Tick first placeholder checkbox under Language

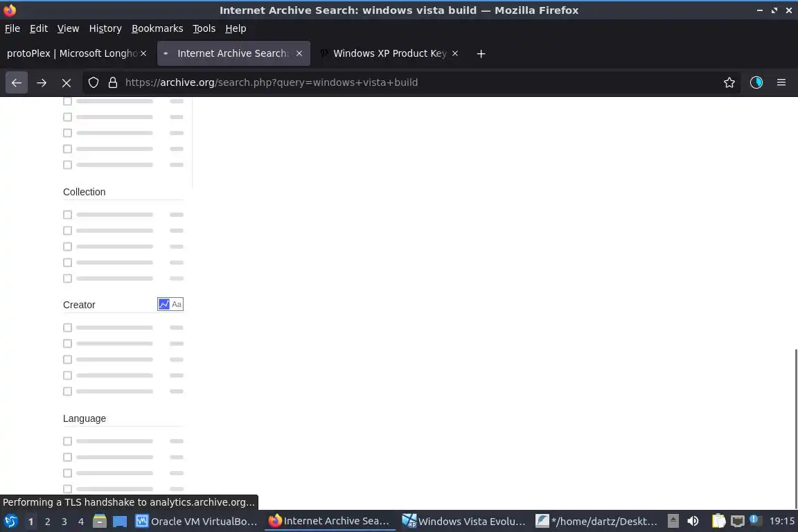pos(67,441)
